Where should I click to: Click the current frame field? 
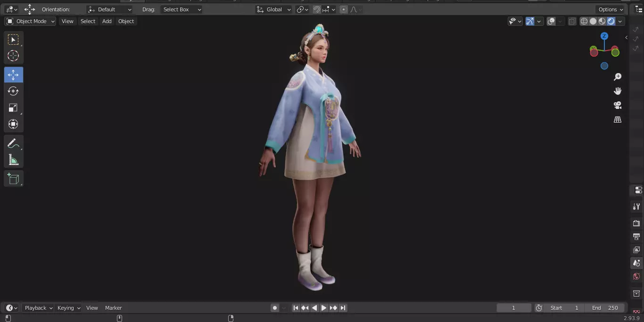(x=514, y=308)
